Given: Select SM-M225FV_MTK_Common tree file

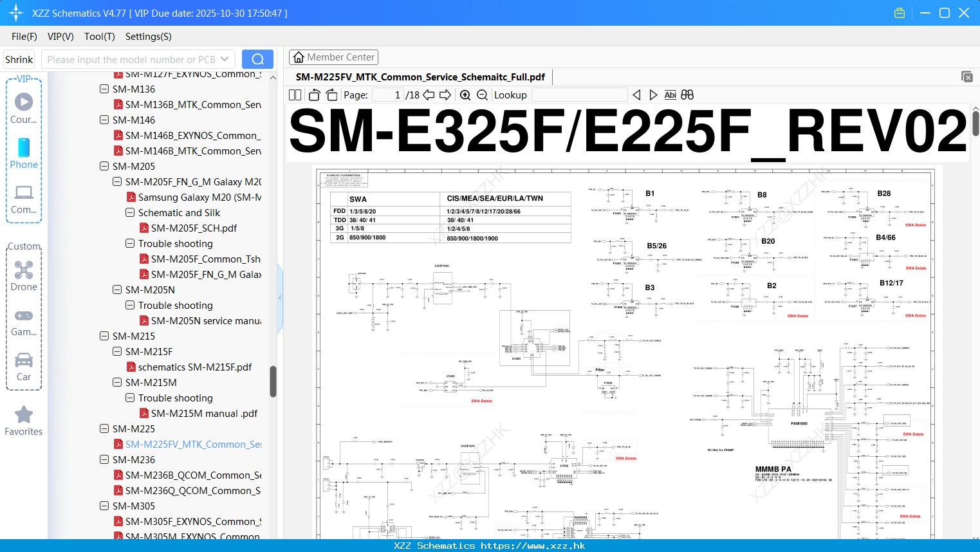Looking at the screenshot, I should pyautogui.click(x=193, y=444).
